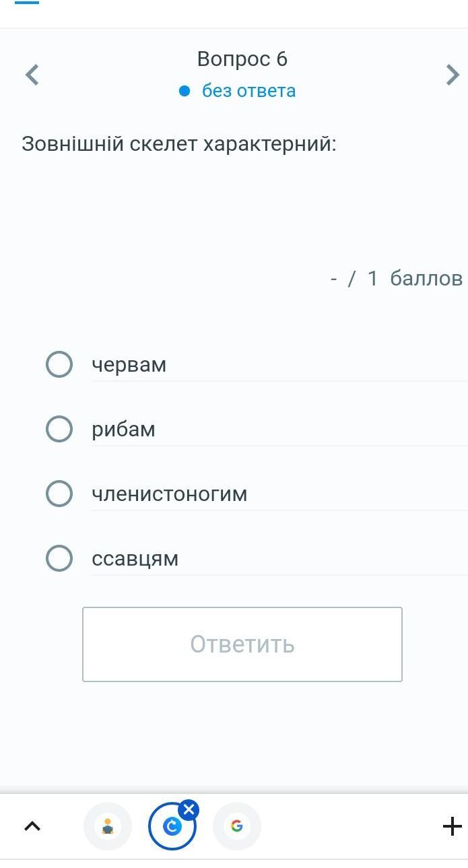Image resolution: width=468 pixels, height=868 pixels.
Task: Click the Вопрос 6 heading
Action: pyautogui.click(x=242, y=59)
